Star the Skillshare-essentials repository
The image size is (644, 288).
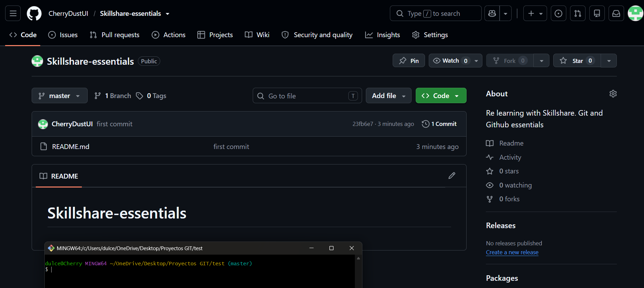[577, 61]
